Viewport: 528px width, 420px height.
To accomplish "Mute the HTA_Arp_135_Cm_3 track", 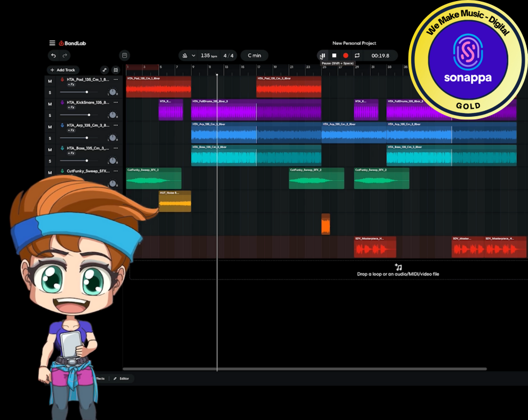I will 50,127.
